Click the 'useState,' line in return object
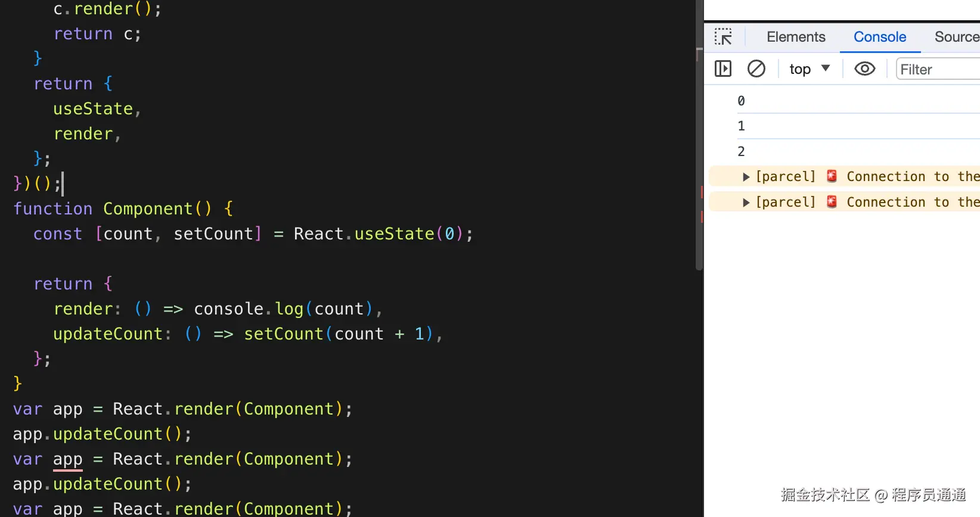This screenshot has height=517, width=980. 97,108
